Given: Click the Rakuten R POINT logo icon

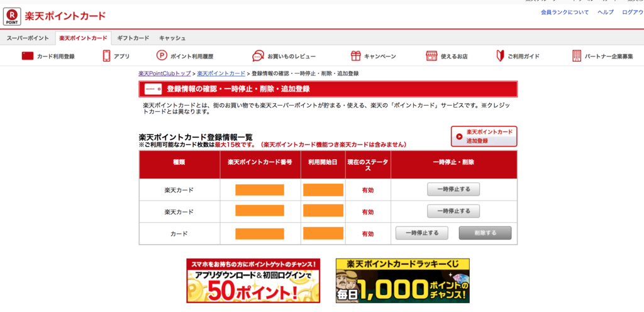Looking at the screenshot, I should 12,17.
